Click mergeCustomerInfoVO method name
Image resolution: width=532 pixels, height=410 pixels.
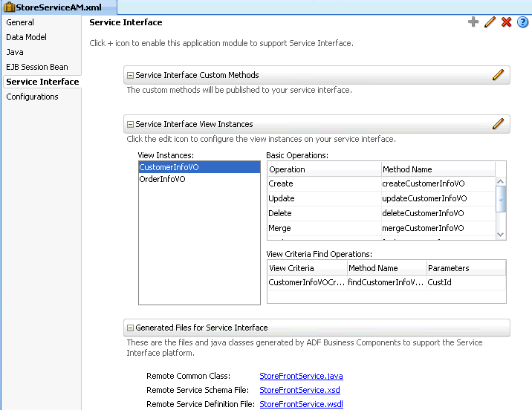(x=423, y=228)
